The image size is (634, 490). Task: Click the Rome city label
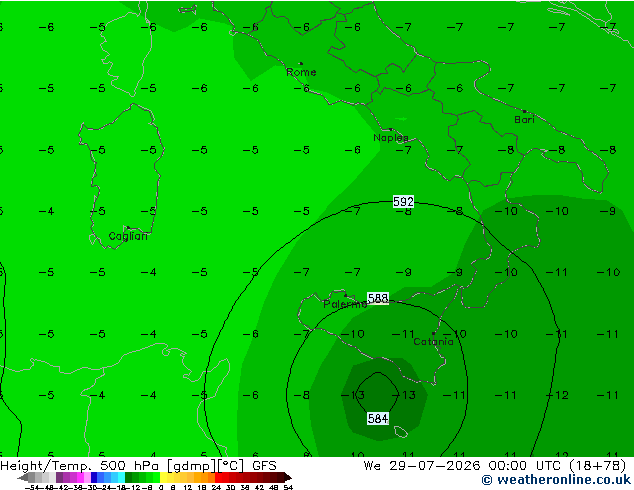click(x=301, y=72)
